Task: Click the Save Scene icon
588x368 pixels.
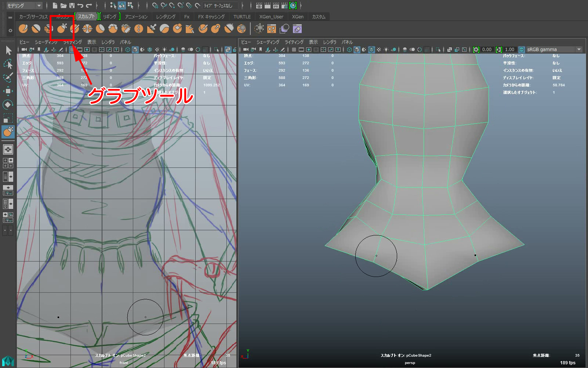Action: pos(72,6)
